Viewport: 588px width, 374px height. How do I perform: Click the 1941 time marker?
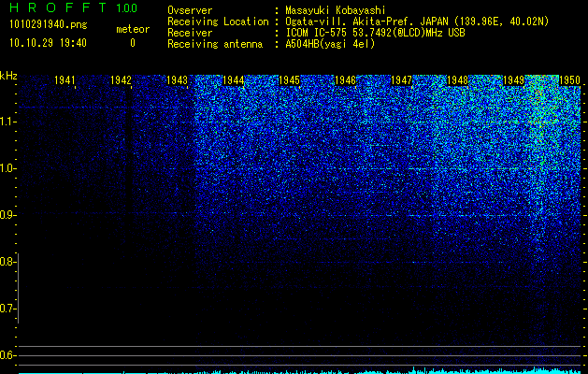pos(65,79)
